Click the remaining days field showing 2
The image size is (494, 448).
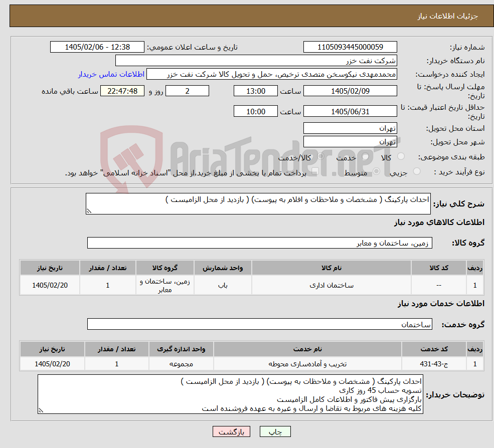click(187, 91)
